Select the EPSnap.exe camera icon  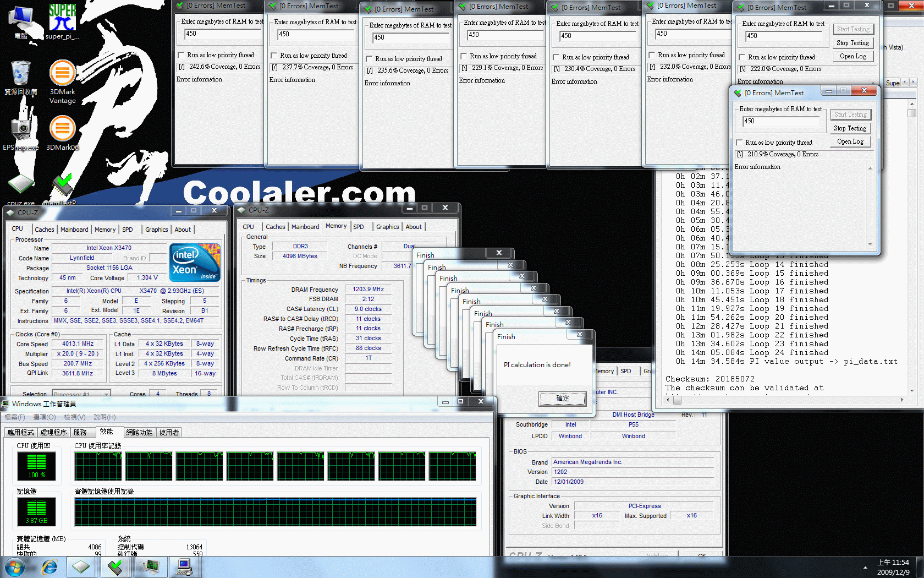click(x=21, y=133)
